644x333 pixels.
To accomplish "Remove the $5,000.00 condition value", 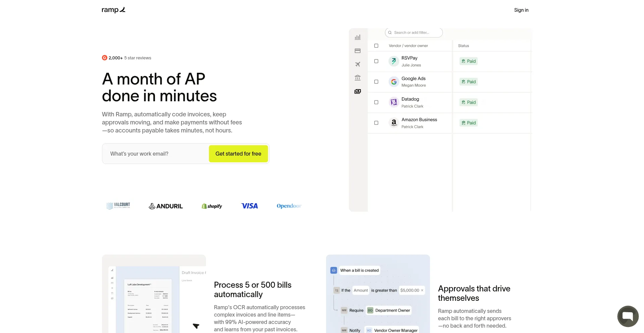I will pos(422,290).
